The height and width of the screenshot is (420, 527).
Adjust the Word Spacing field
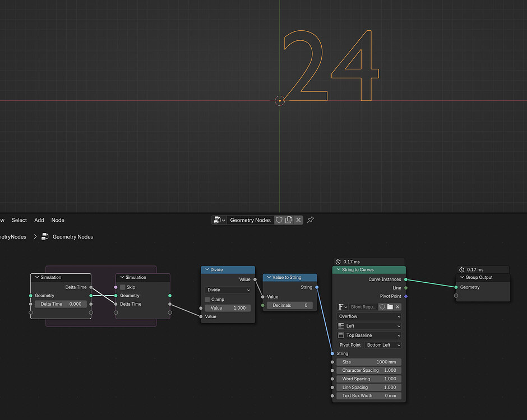[x=369, y=379]
